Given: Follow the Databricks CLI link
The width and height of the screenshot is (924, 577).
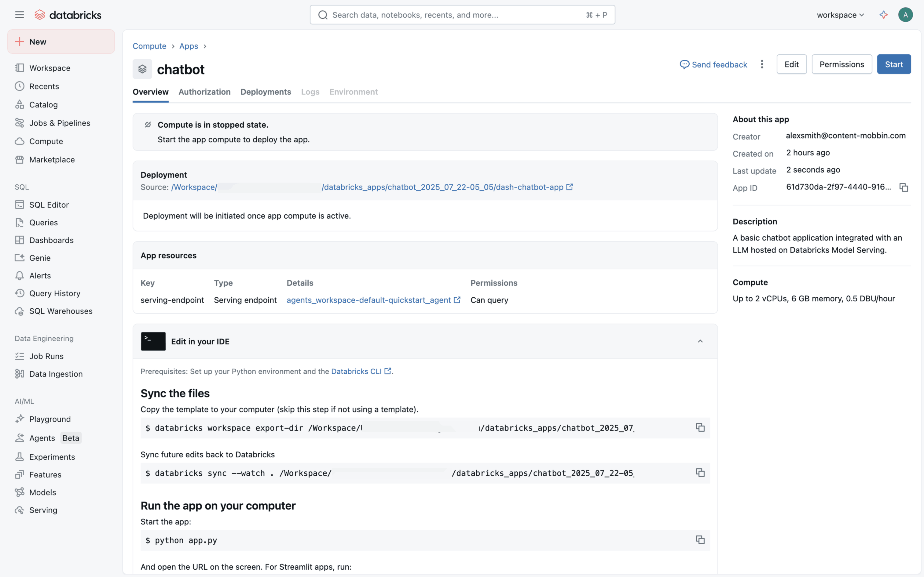Looking at the screenshot, I should point(357,371).
